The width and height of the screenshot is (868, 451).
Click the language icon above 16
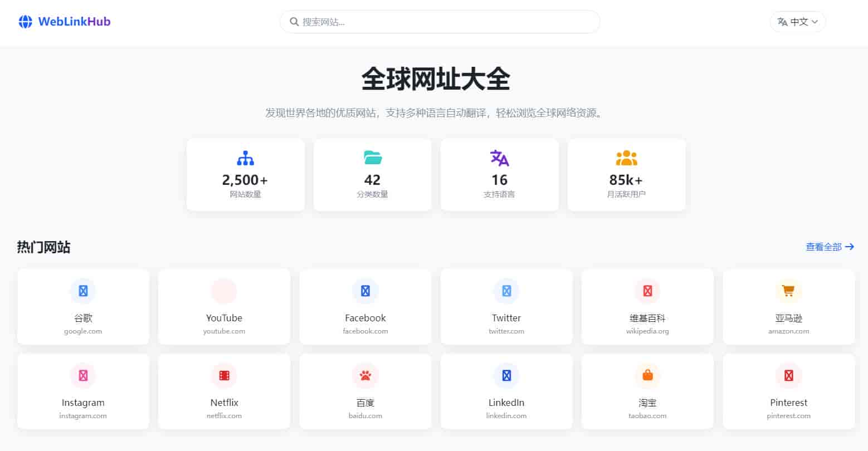[x=500, y=159]
